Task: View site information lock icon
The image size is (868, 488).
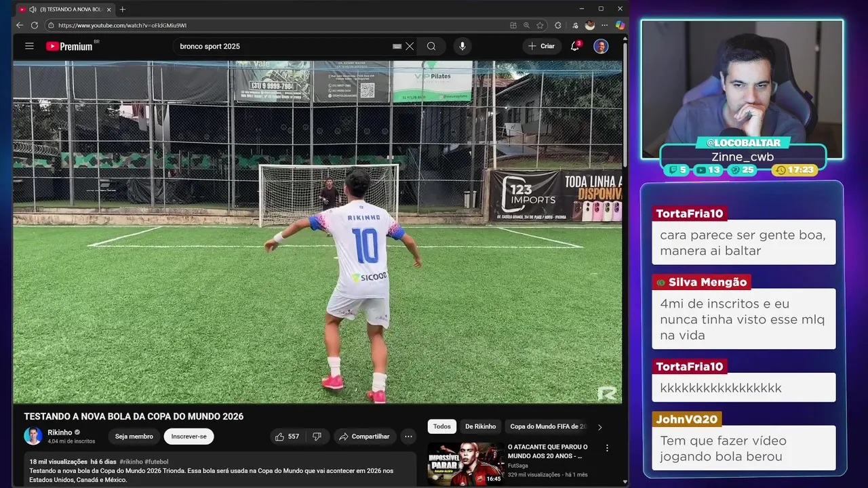Action: [x=51, y=25]
